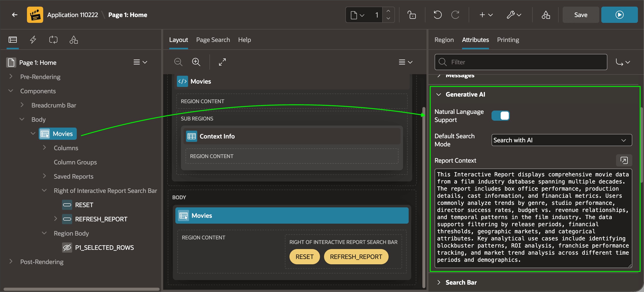
Task: Select Page 1: Home tree node
Action: (38, 63)
